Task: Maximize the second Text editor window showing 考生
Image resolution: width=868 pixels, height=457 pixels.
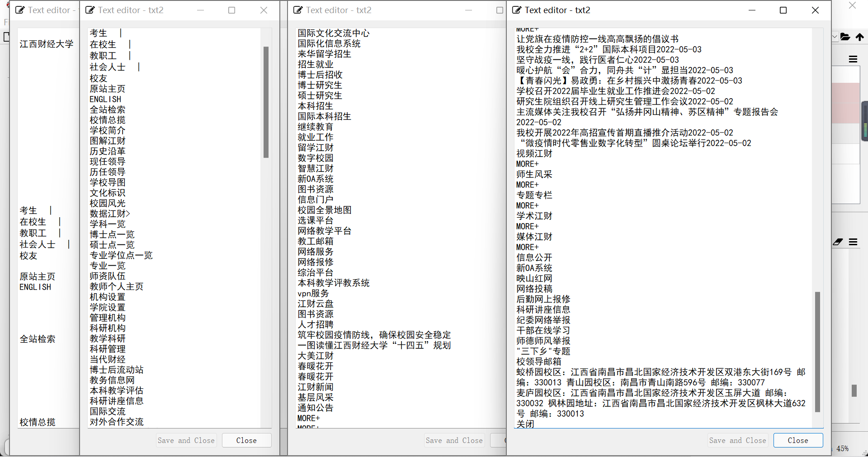Action: click(232, 10)
